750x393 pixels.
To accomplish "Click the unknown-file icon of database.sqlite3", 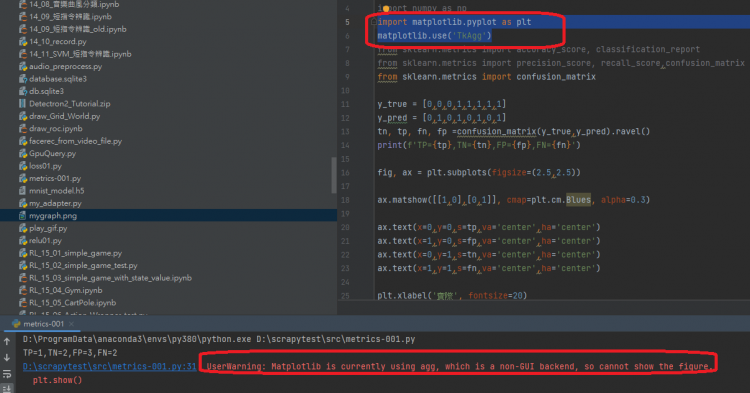I will click(22, 79).
